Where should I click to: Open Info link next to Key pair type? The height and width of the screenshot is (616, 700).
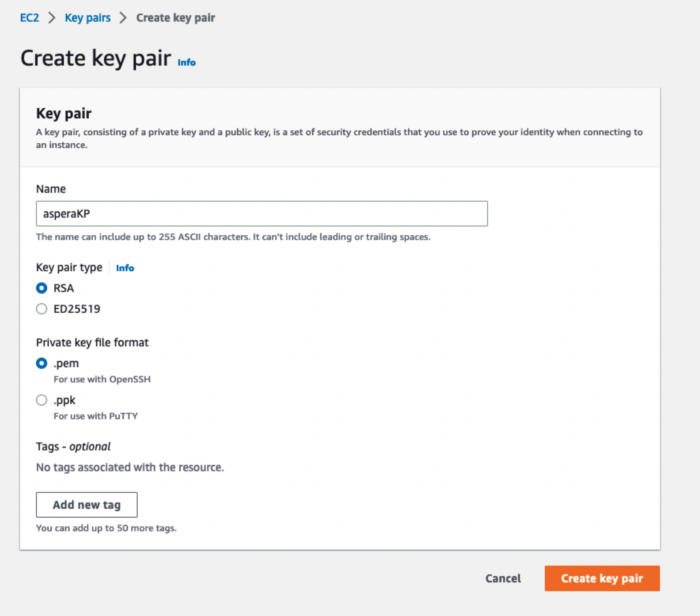click(125, 268)
